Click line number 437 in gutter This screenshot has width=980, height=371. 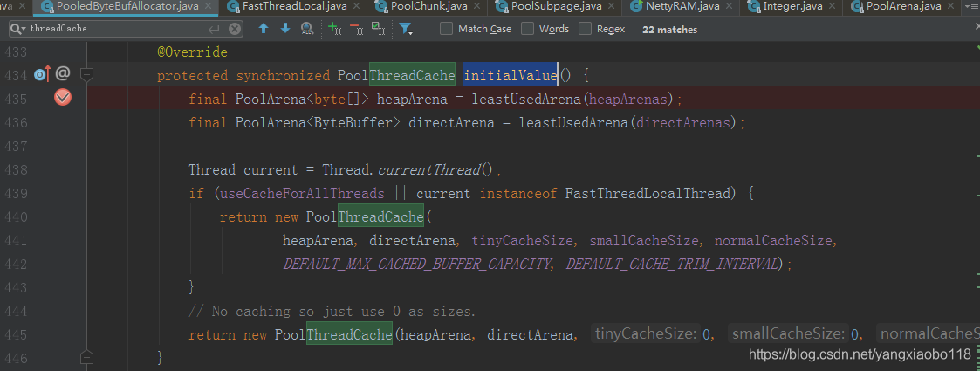point(16,147)
